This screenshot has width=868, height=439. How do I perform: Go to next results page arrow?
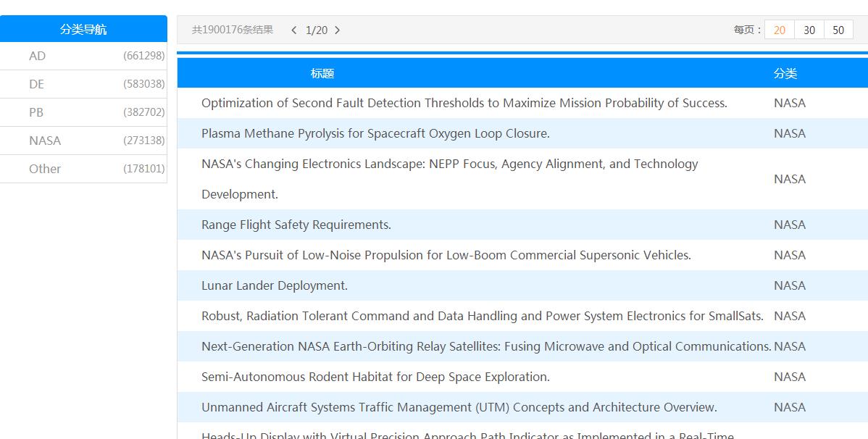coord(337,30)
